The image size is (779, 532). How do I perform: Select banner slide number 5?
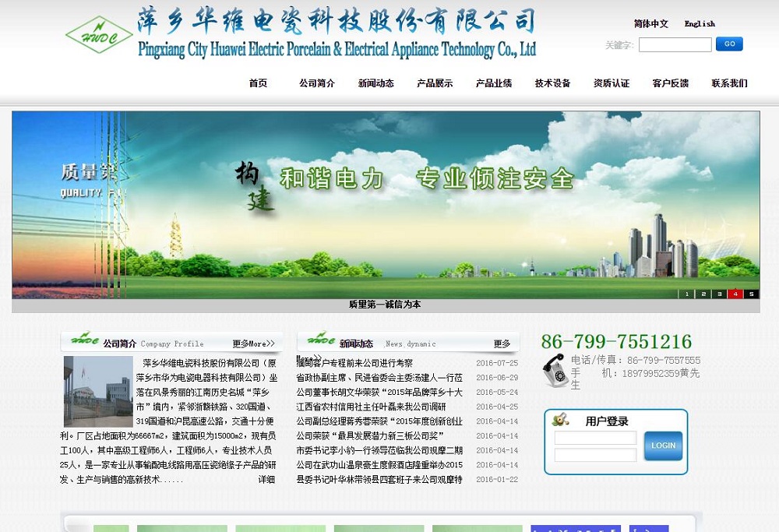tap(751, 294)
